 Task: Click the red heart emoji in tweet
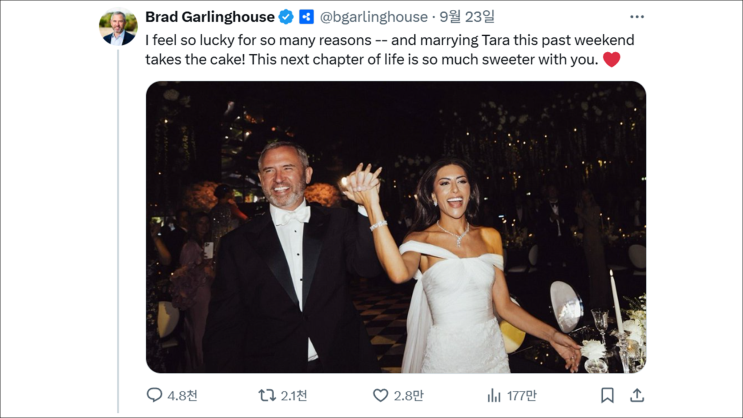pos(611,60)
